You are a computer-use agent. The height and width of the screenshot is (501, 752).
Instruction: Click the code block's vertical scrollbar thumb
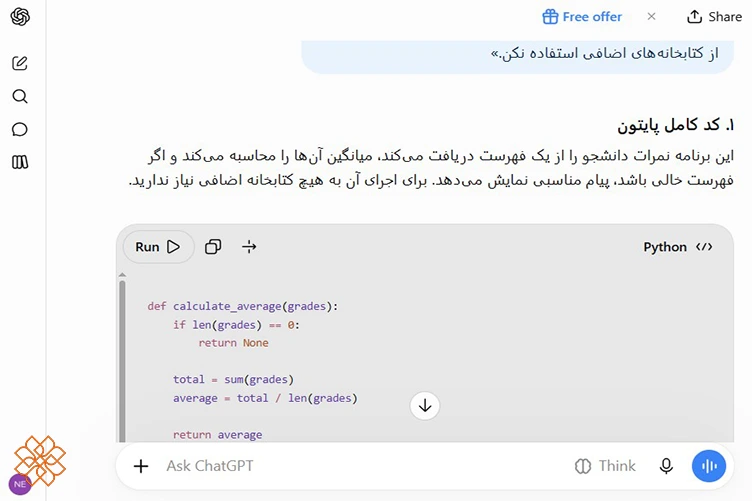click(122, 361)
